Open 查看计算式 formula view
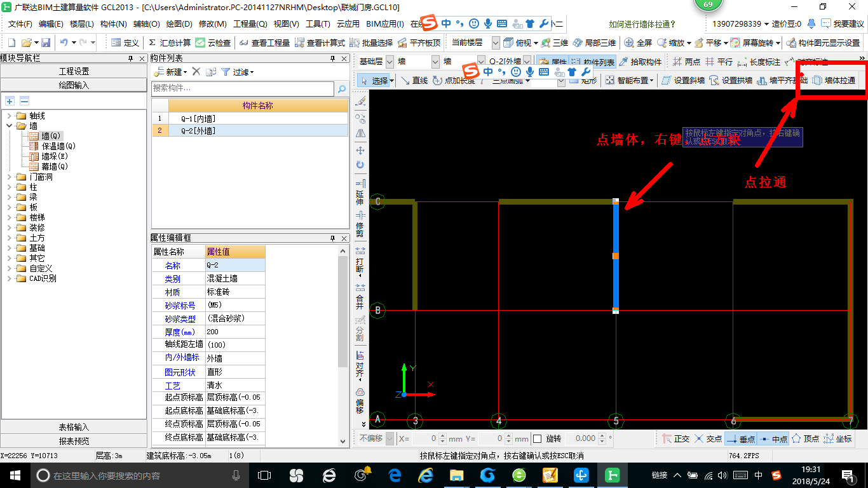Viewport: 868px width, 488px height. point(320,43)
